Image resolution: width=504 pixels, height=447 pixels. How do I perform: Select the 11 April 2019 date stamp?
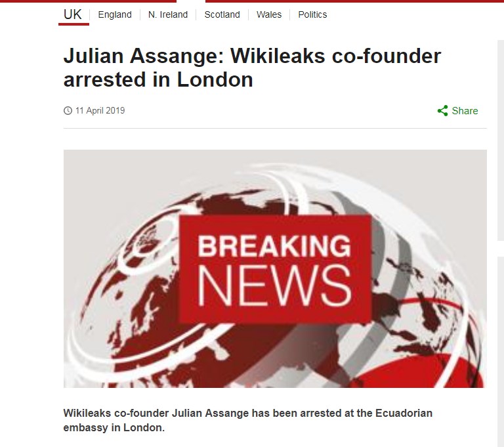[100, 111]
